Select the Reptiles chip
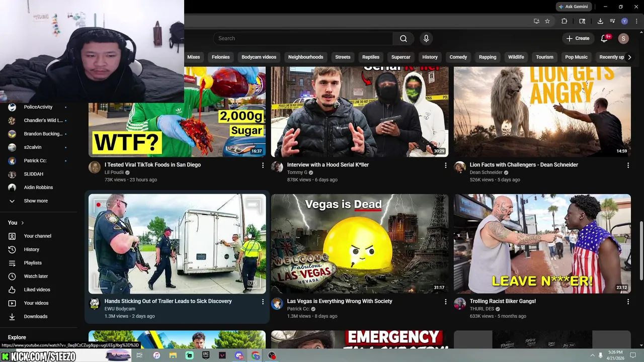The image size is (644, 362). click(371, 57)
